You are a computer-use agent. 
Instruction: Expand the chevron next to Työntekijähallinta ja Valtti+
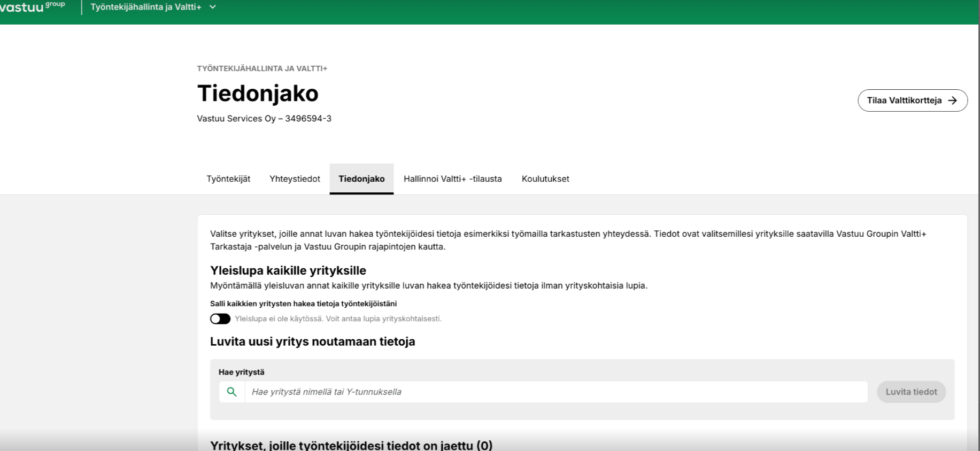click(x=213, y=7)
